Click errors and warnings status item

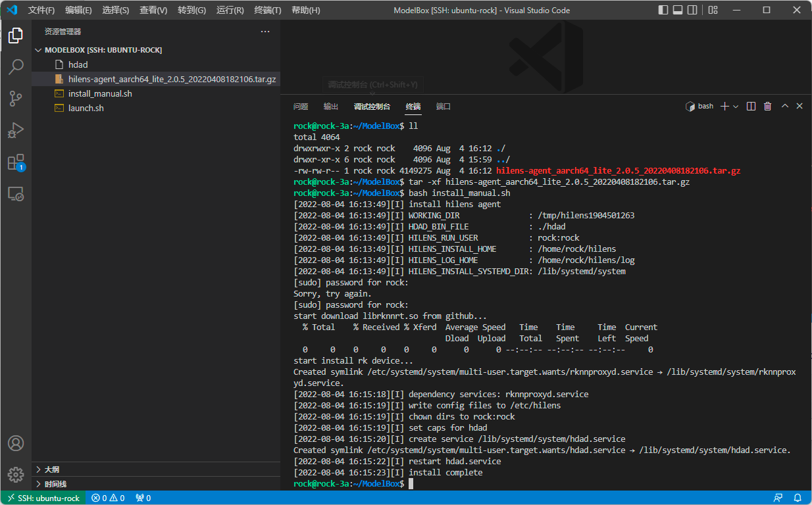[x=108, y=498]
